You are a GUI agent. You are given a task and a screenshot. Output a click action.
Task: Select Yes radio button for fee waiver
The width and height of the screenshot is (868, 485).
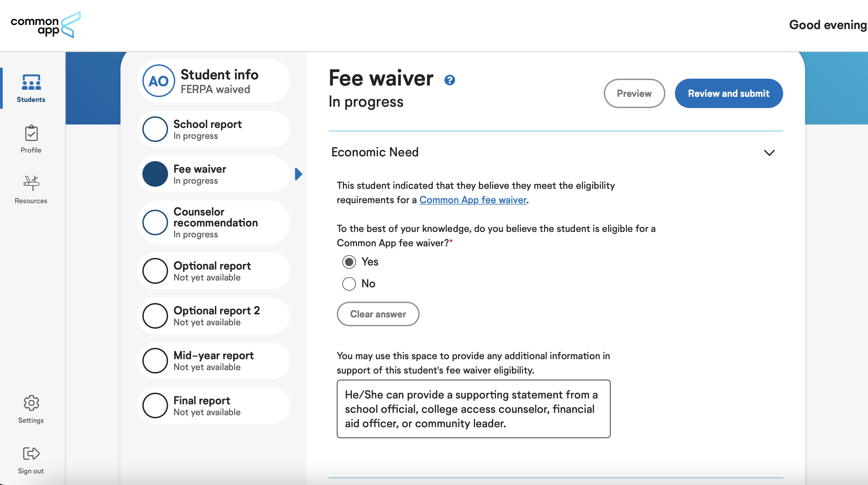pos(347,262)
